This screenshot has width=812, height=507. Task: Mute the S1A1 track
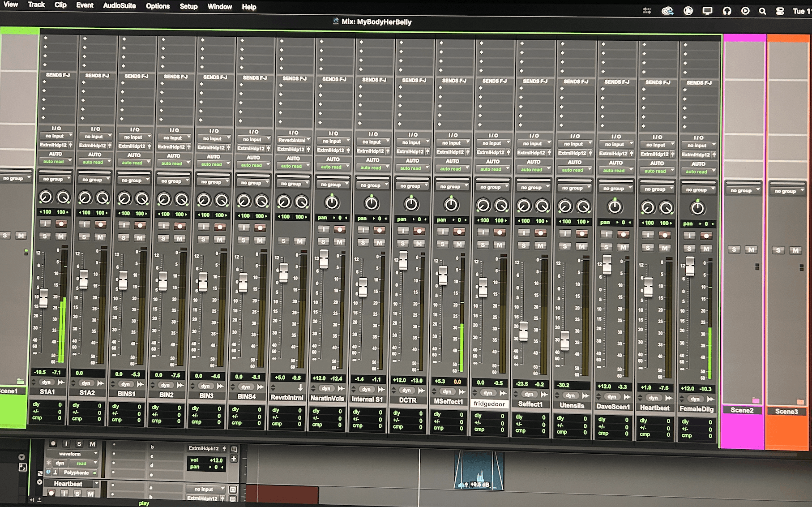61,236
